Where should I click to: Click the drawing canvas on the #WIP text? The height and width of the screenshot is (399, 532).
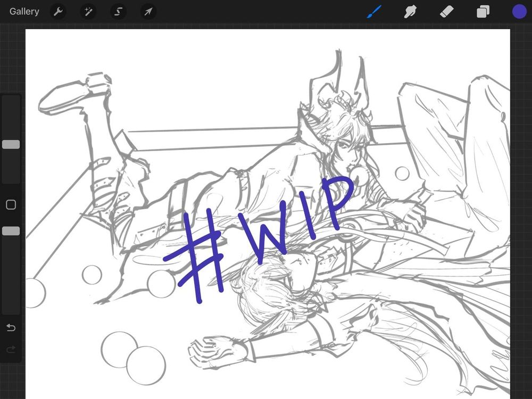[259, 239]
